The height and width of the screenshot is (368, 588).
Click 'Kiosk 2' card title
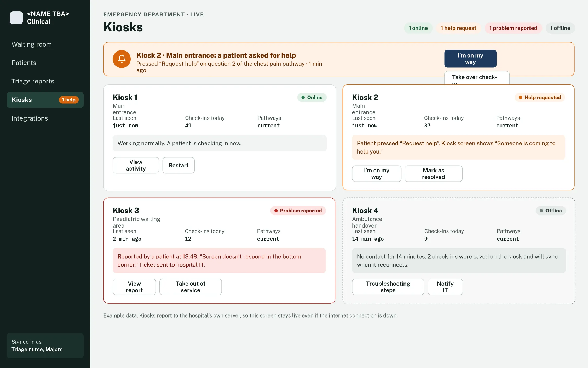click(x=365, y=98)
